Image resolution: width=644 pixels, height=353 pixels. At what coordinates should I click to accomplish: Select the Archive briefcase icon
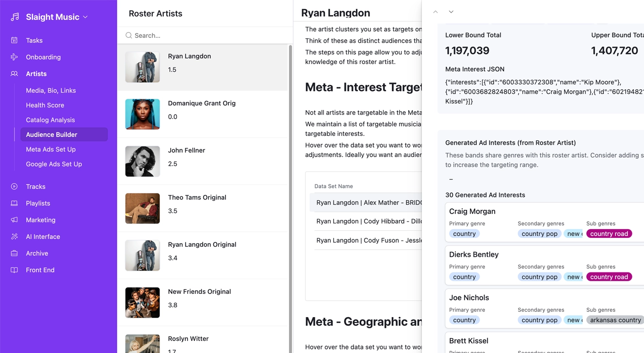[14, 253]
